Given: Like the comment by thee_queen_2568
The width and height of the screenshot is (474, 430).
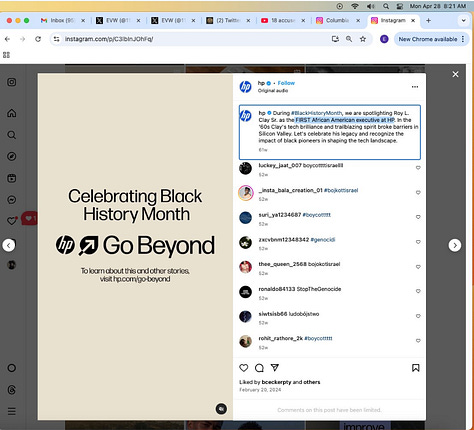Looking at the screenshot, I should tap(418, 267).
